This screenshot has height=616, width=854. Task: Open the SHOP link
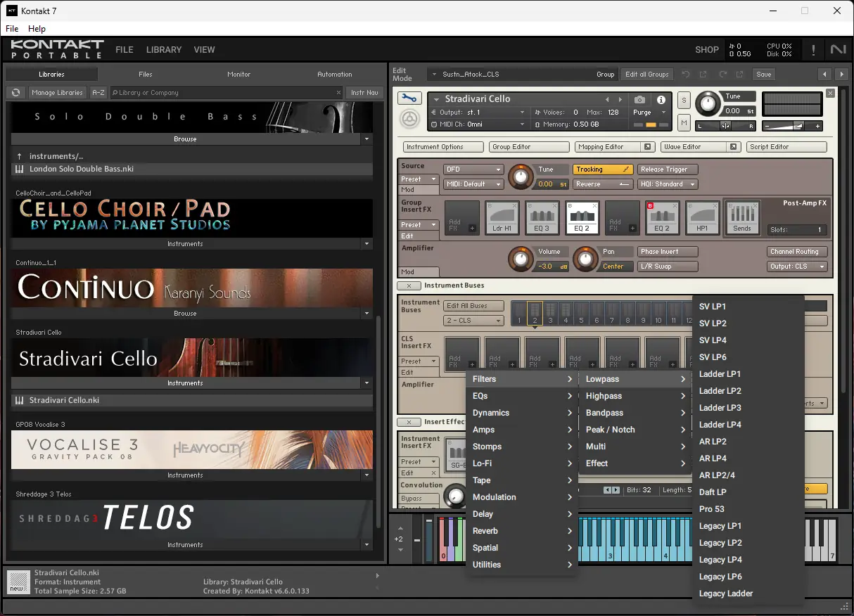[707, 50]
